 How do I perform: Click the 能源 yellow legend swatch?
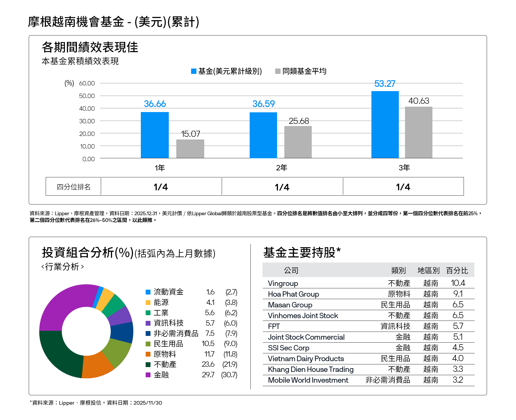[148, 303]
